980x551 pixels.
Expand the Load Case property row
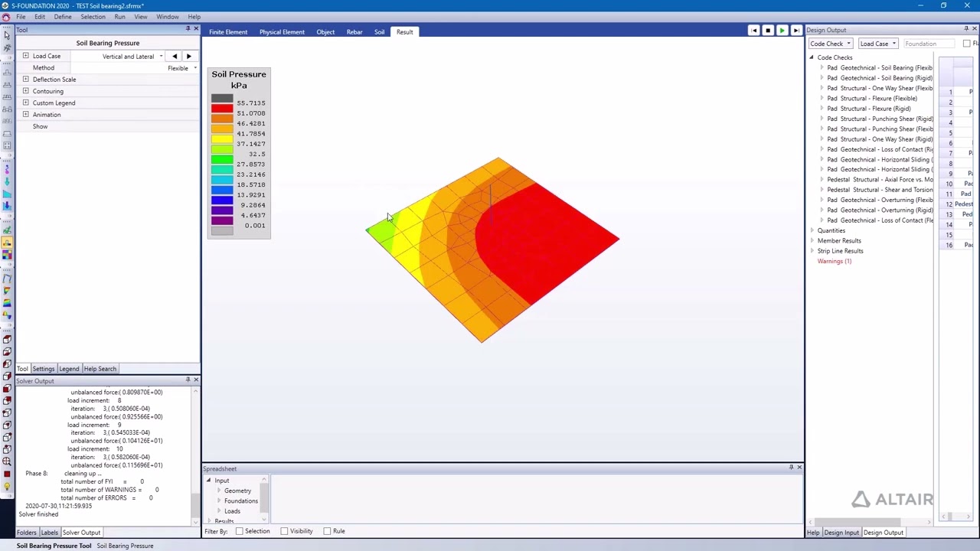tap(25, 56)
